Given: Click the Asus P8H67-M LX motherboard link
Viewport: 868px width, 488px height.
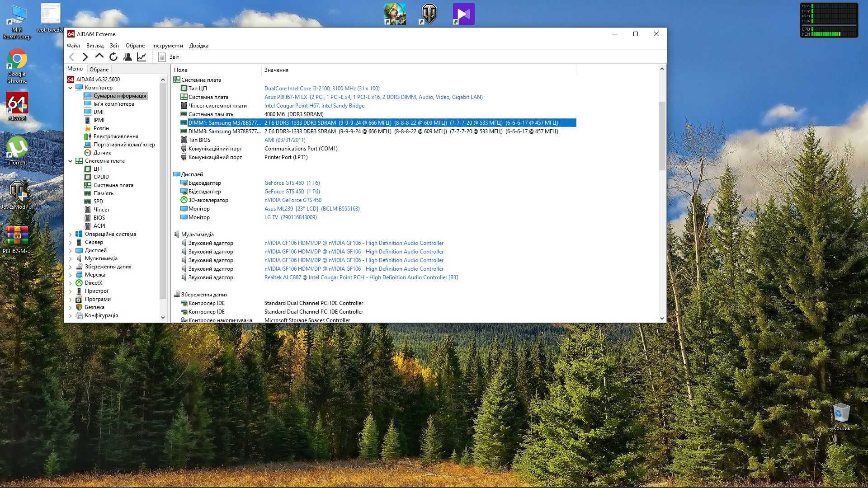Looking at the screenshot, I should (x=373, y=97).
